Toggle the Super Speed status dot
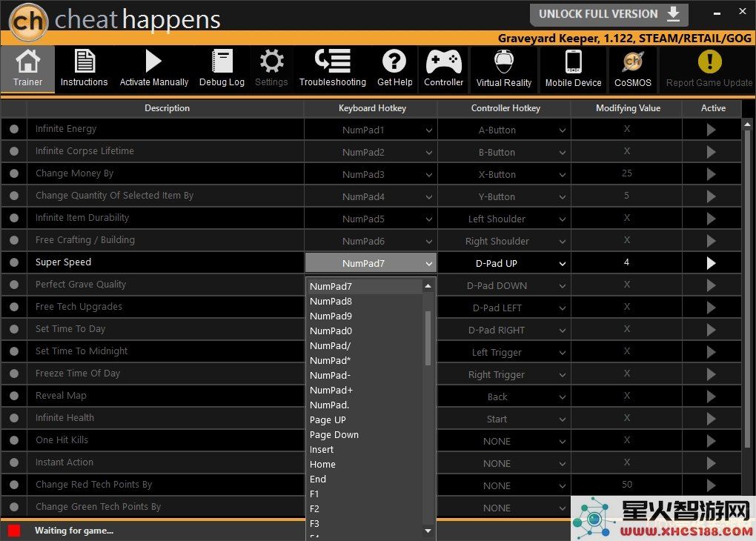This screenshot has height=541, width=756. 14,262
